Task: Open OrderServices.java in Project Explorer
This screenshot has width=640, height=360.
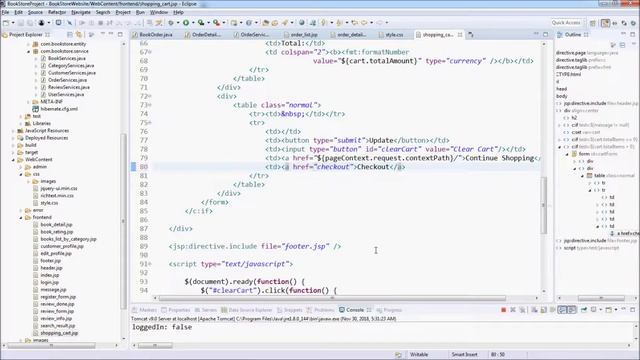Action: coord(67,80)
